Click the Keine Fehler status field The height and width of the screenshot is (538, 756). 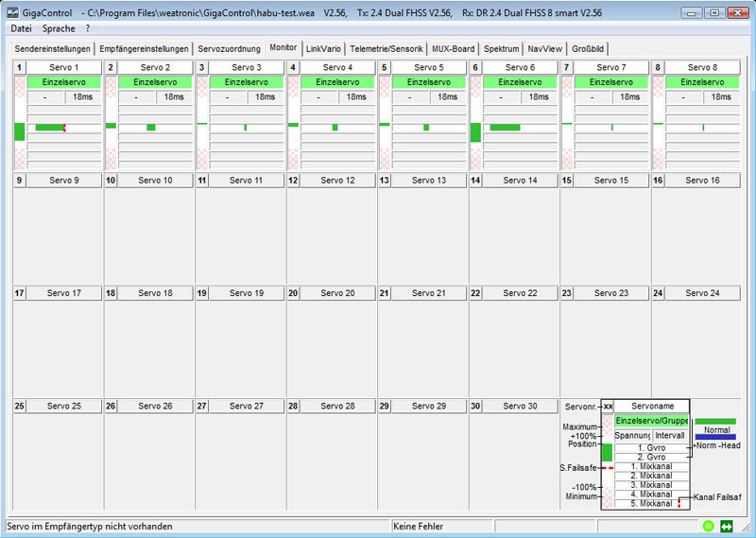click(442, 526)
